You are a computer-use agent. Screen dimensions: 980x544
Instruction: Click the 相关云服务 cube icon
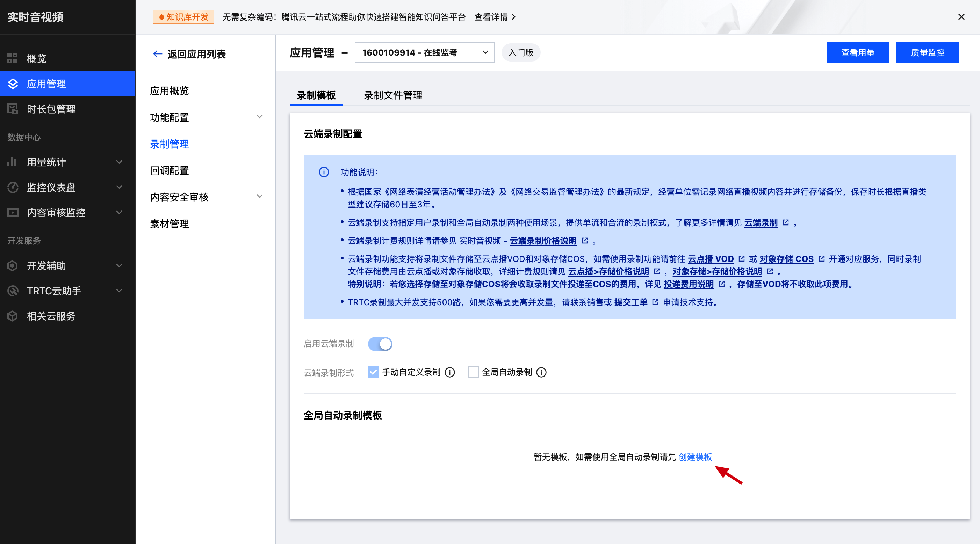[13, 316]
